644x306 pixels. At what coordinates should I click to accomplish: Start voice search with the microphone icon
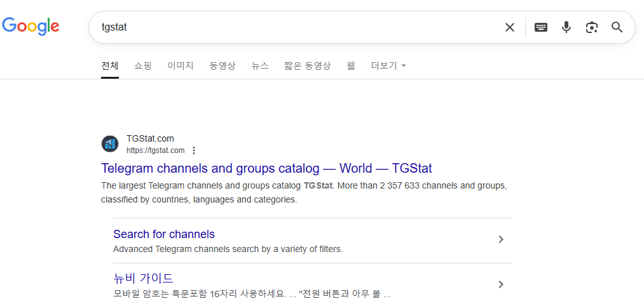[566, 27]
